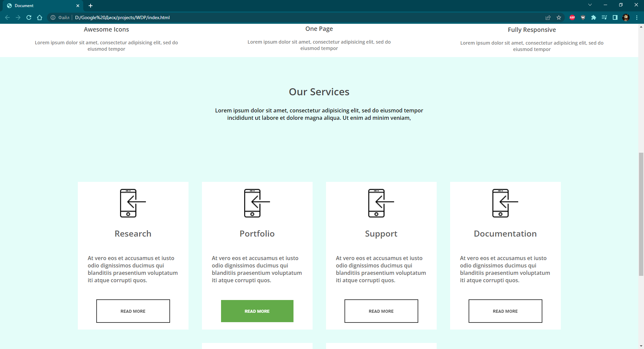This screenshot has height=349, width=644.
Task: Open the ABP Adblock Plus extension
Action: [x=572, y=17]
